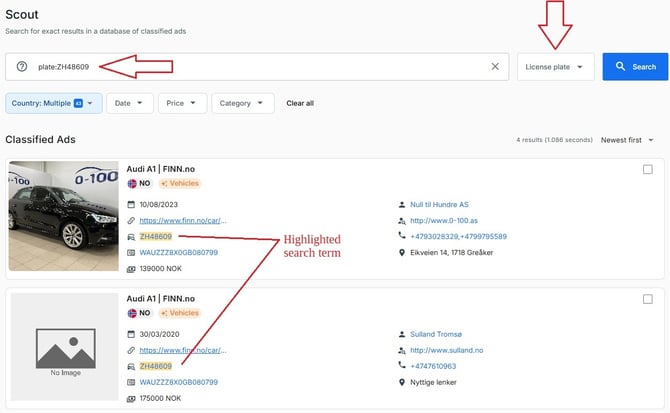This screenshot has height=413, width=670.
Task: Clear the search field with the X icon
Action: tap(495, 67)
